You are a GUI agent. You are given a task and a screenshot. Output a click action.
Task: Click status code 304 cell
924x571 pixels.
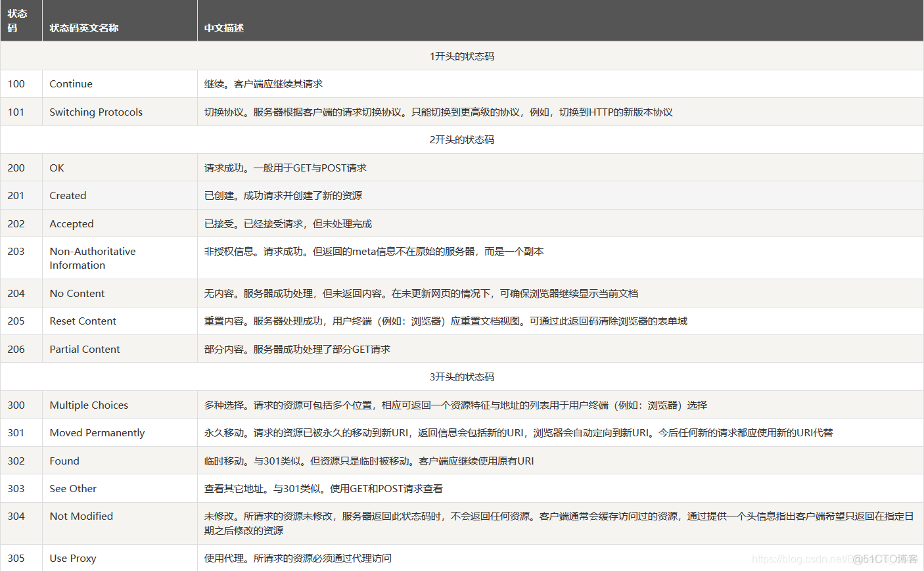(x=21, y=524)
